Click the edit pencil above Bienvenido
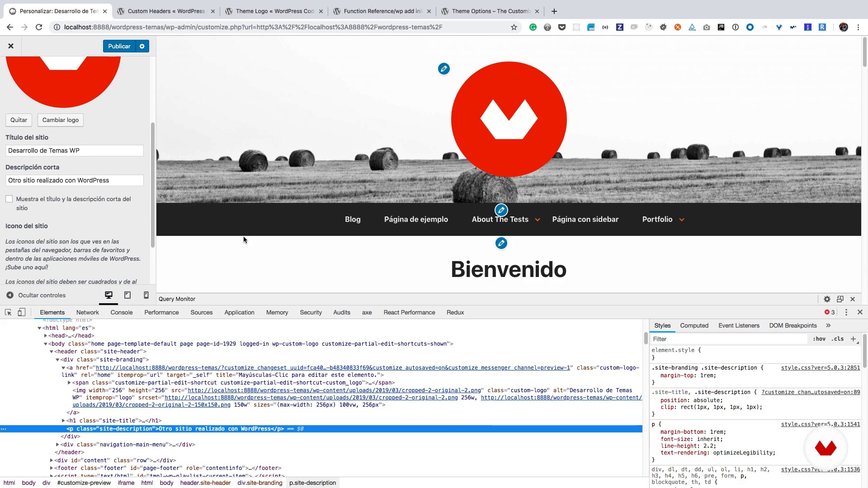The image size is (868, 488). tap(501, 243)
